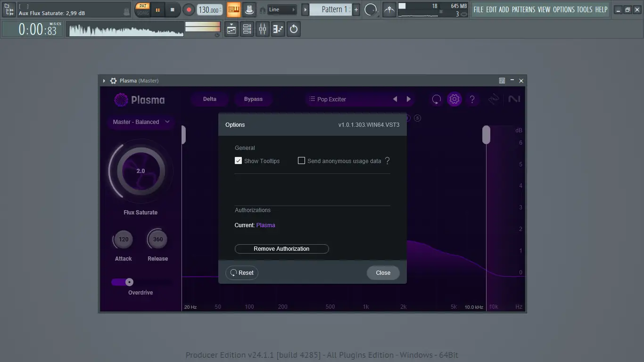Click the low frequency range handle
Image resolution: width=644 pixels, height=362 pixels.
click(183, 135)
